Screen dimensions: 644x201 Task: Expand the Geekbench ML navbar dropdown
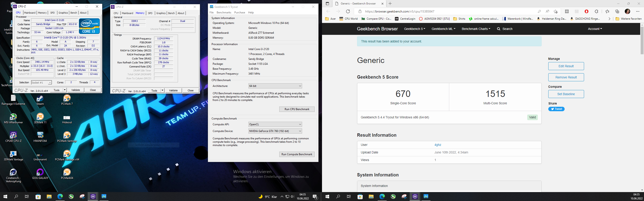click(443, 29)
